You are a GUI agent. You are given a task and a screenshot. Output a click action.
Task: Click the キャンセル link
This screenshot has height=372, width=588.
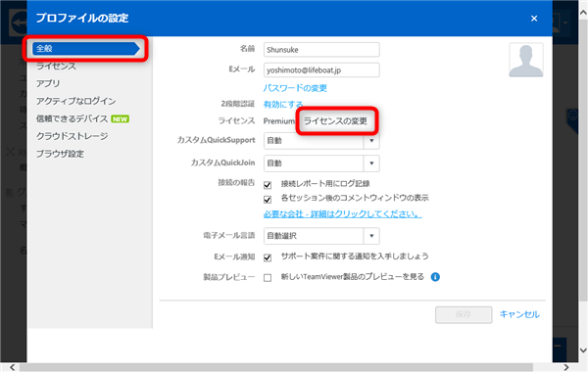[x=519, y=314]
